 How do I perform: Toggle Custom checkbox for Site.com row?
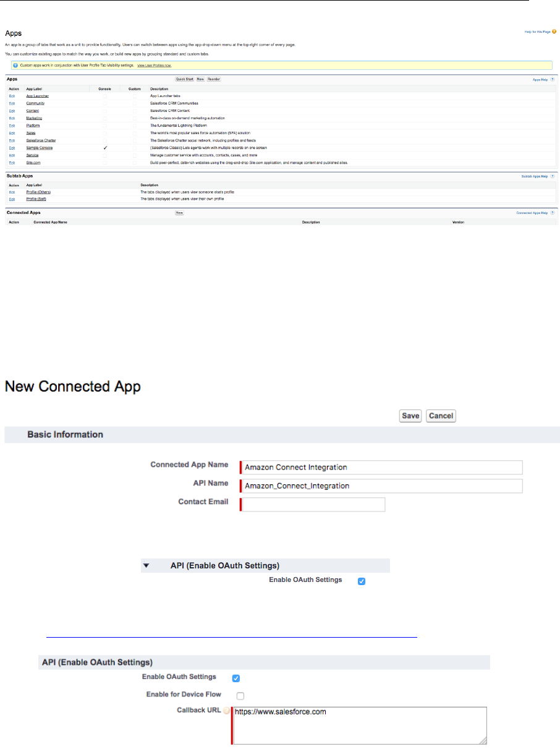[135, 162]
